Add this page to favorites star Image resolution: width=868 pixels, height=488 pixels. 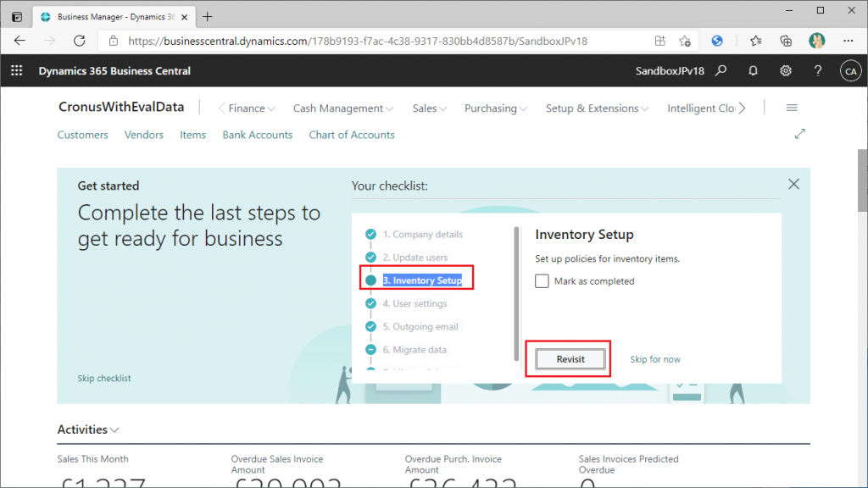[x=685, y=41]
